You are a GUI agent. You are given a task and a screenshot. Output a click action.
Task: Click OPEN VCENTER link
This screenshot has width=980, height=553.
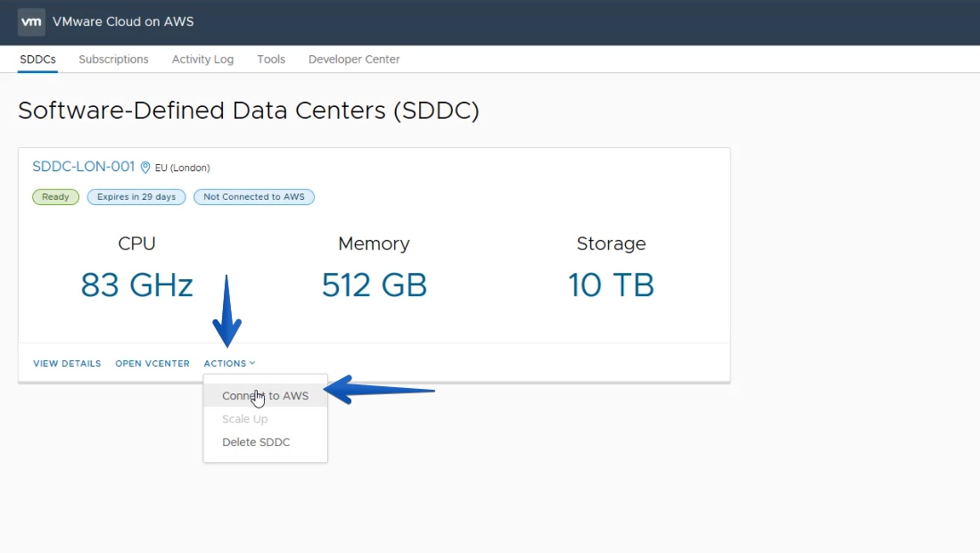pos(152,364)
